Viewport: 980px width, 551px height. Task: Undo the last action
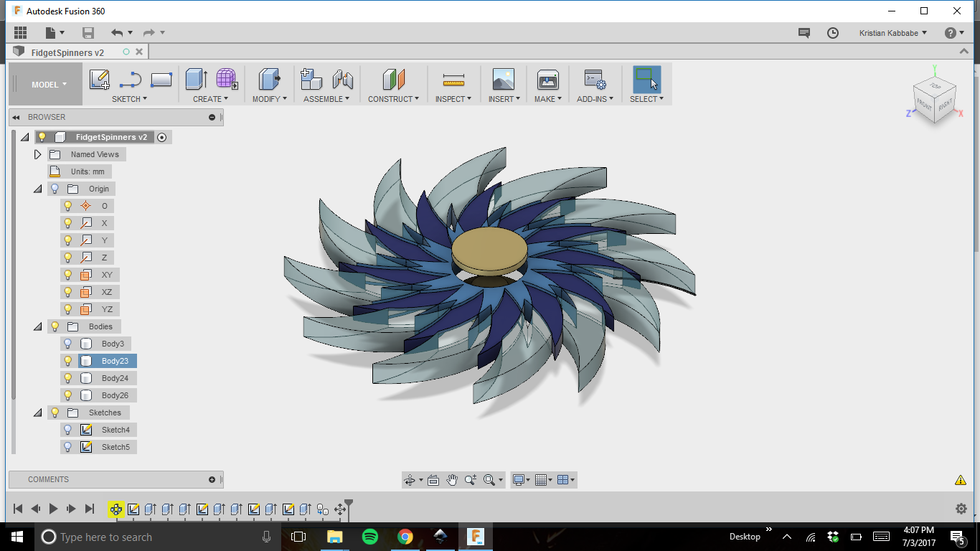point(117,33)
